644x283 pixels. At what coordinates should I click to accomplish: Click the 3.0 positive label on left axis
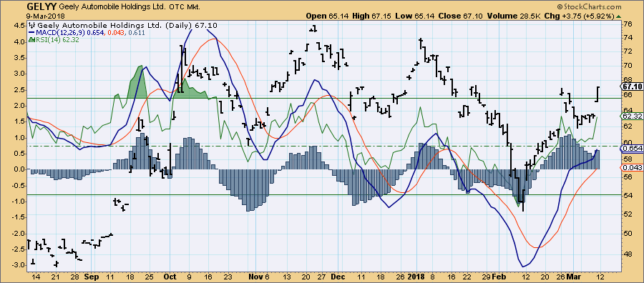[20, 74]
